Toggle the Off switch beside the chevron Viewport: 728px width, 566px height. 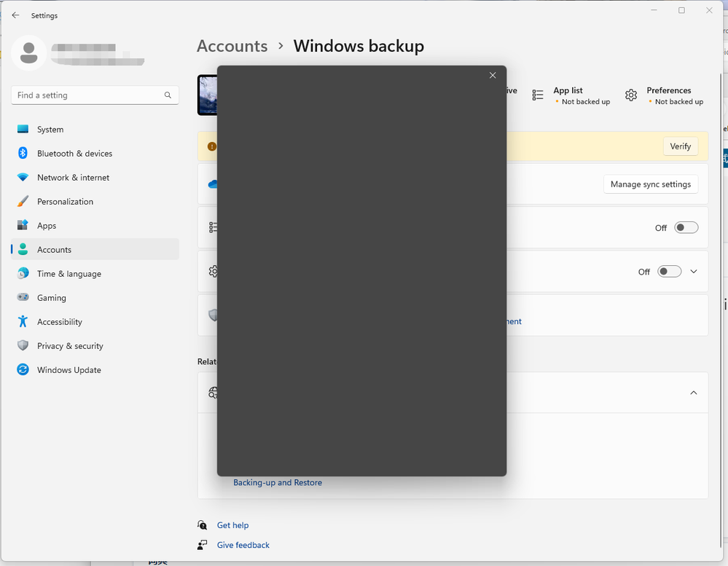coord(670,272)
